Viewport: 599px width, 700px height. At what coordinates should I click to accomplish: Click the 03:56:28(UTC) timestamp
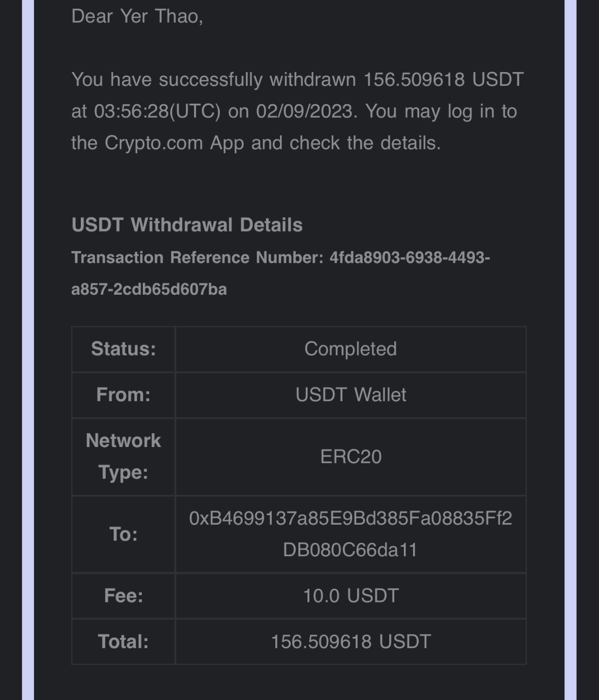point(157,111)
